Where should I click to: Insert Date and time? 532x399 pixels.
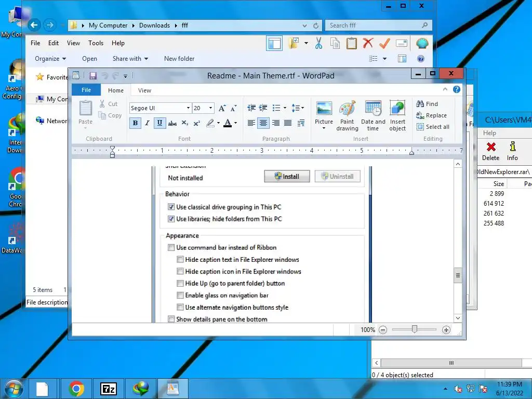[x=373, y=116]
